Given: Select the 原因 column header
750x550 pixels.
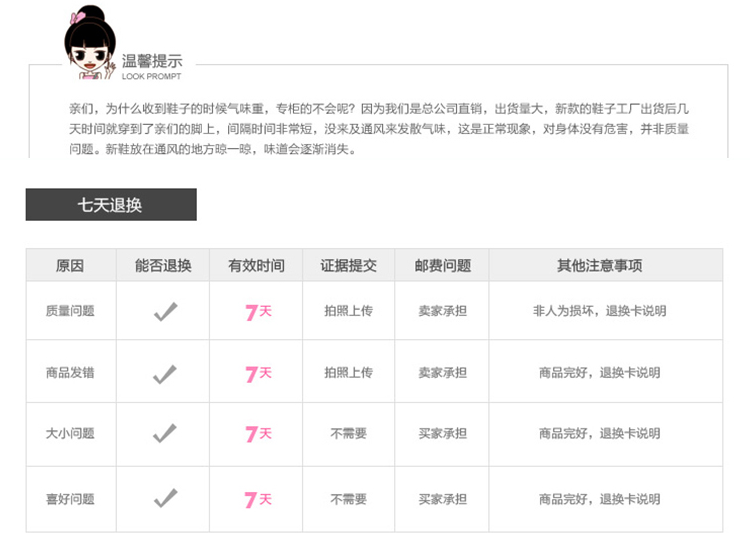Looking at the screenshot, I should [70, 266].
